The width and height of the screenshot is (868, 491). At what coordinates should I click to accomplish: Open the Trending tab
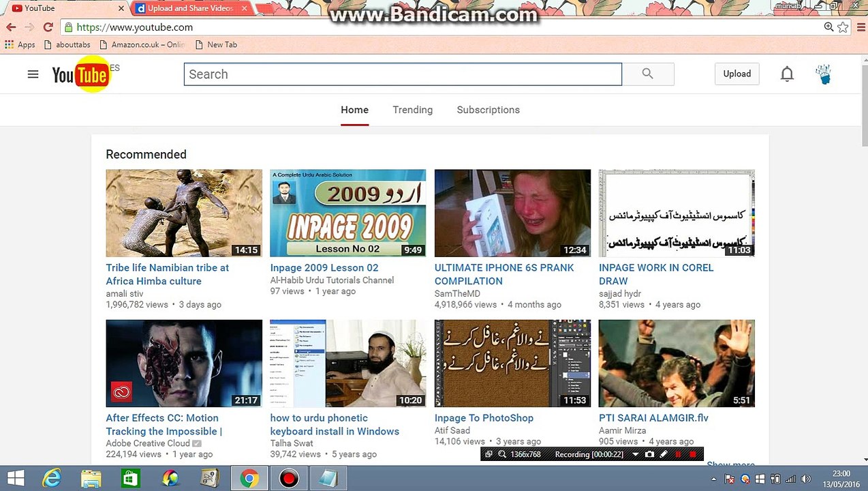[x=412, y=110]
